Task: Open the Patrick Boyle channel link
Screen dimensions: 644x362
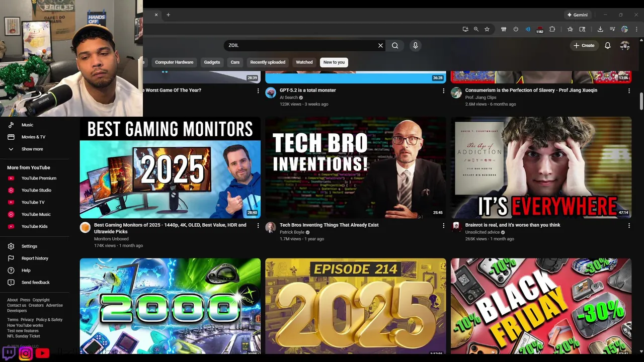Action: point(292,232)
